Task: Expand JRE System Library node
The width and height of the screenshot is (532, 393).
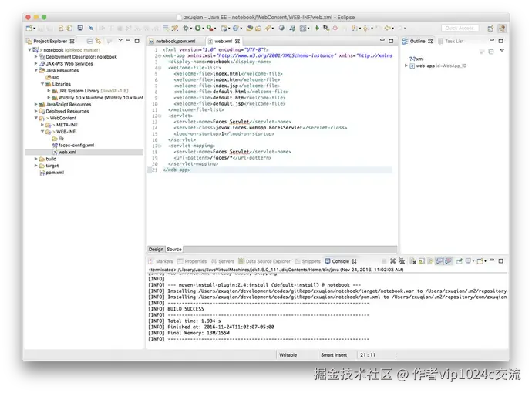Action: click(49, 90)
